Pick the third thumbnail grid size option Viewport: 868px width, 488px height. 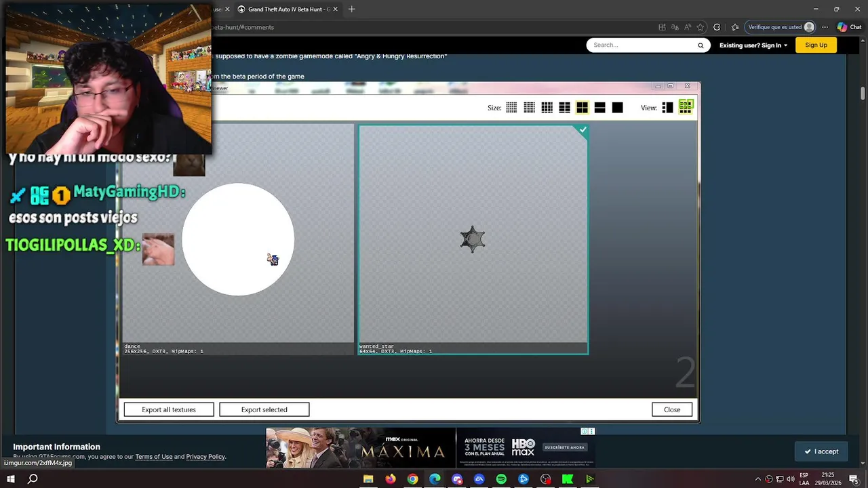click(x=547, y=108)
